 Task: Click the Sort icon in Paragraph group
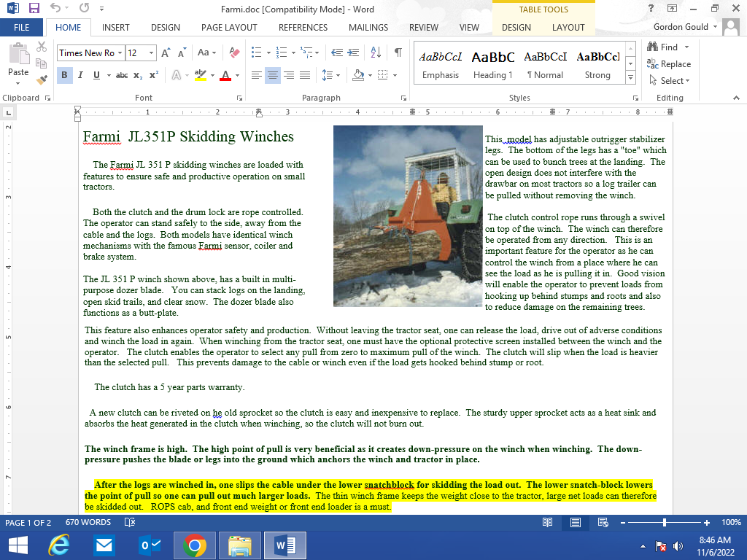point(376,52)
